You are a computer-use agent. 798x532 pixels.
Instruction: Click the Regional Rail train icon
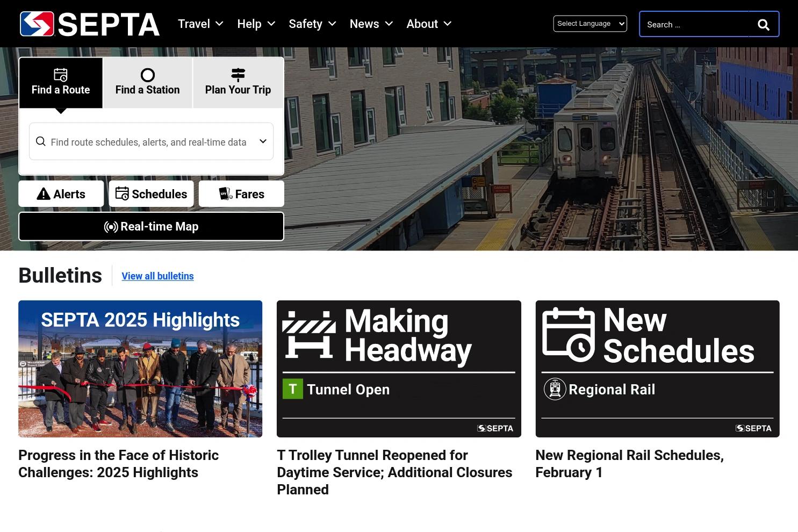(x=555, y=389)
